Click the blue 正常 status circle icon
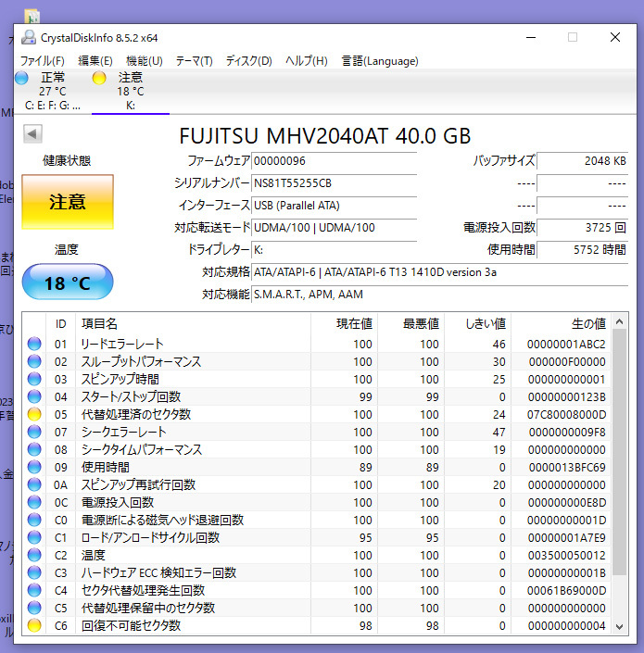This screenshot has width=644, height=653. 21,78
